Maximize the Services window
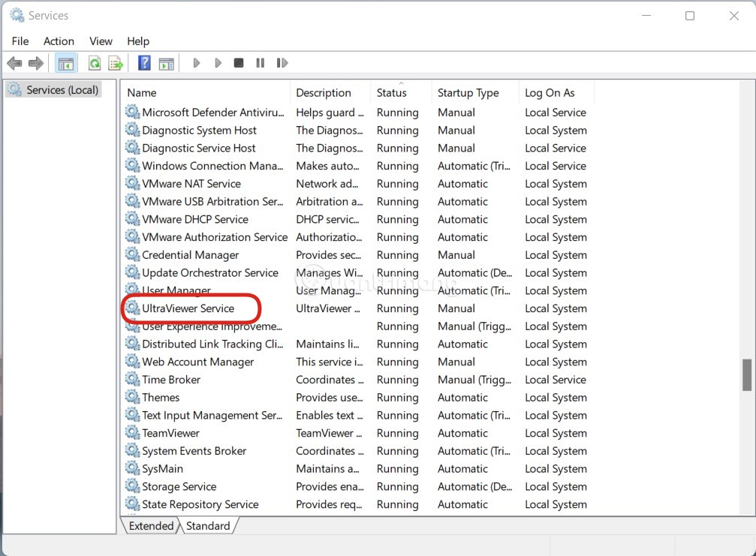The image size is (756, 556). (x=690, y=16)
